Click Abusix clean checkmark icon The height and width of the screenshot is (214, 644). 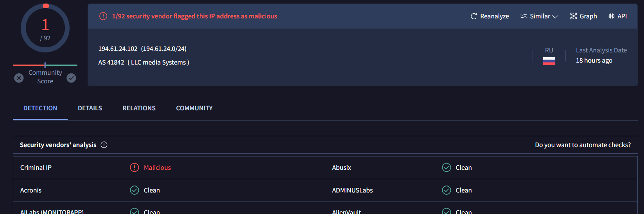tap(447, 167)
